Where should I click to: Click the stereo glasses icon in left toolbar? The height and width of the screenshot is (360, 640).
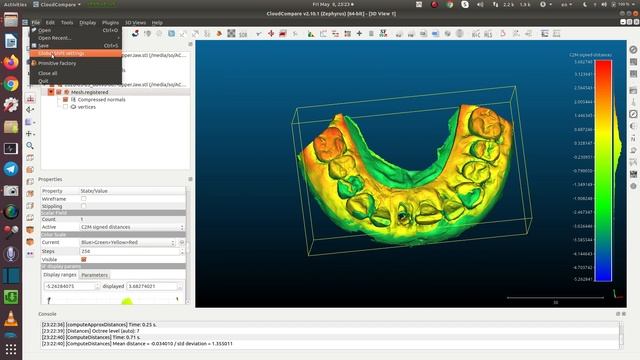coord(30,253)
